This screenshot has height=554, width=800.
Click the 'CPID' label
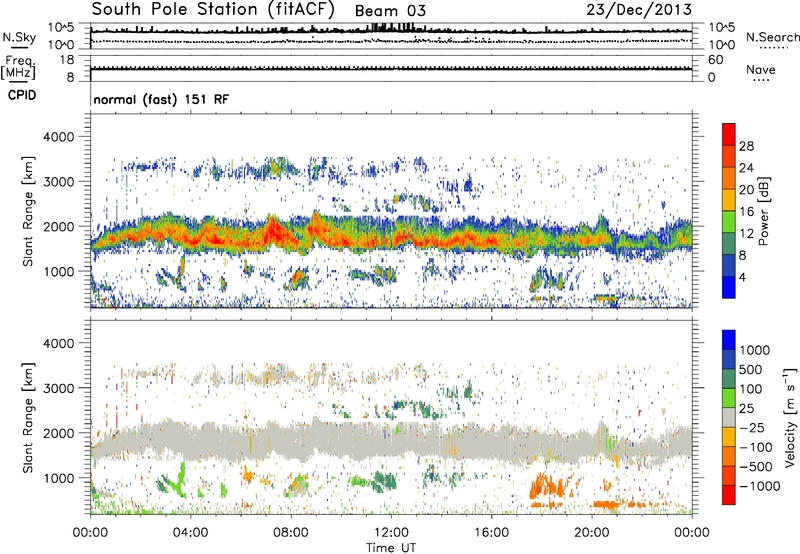click(x=22, y=95)
